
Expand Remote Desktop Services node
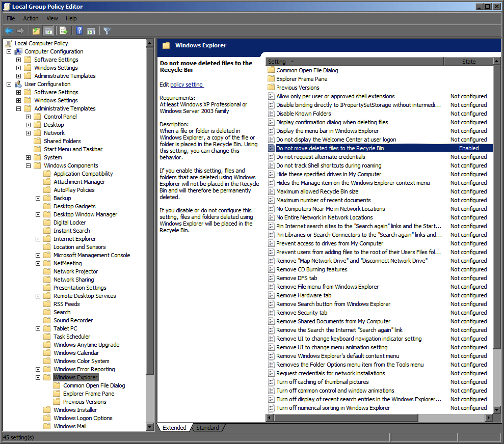38,296
